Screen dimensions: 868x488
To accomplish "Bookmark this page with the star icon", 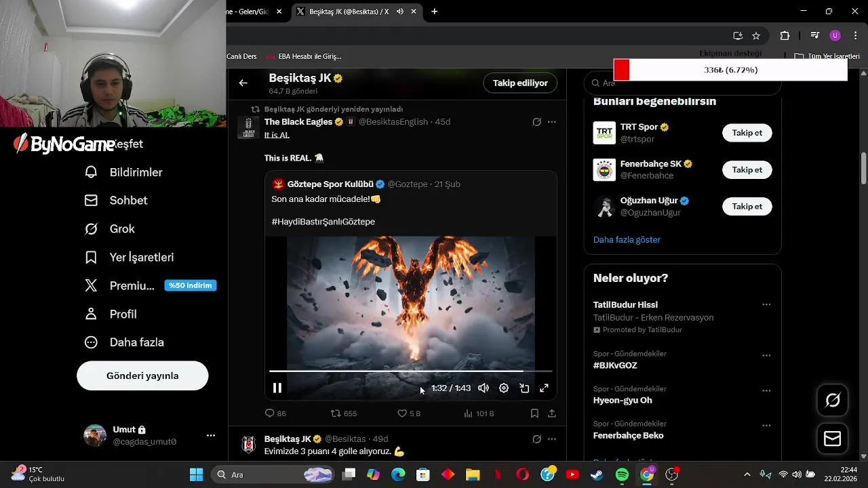I will [x=756, y=35].
